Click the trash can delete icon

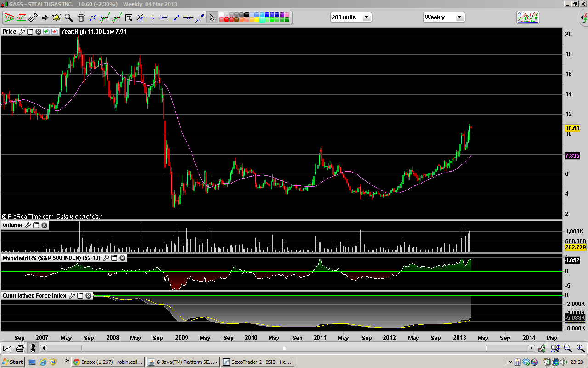[x=81, y=18]
